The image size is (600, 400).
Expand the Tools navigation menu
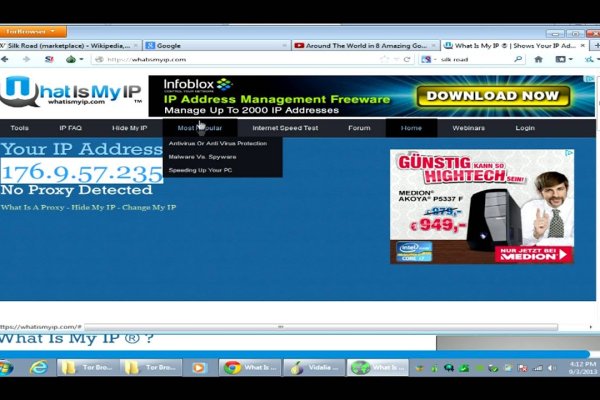(20, 128)
